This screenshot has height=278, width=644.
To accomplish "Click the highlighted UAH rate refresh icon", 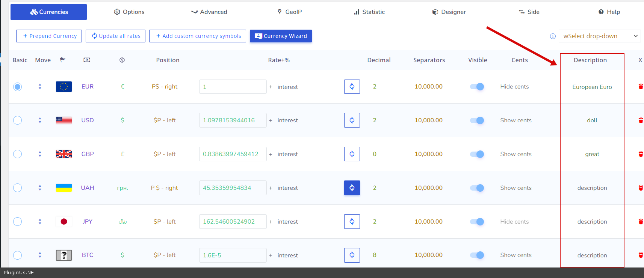I will click(x=352, y=188).
